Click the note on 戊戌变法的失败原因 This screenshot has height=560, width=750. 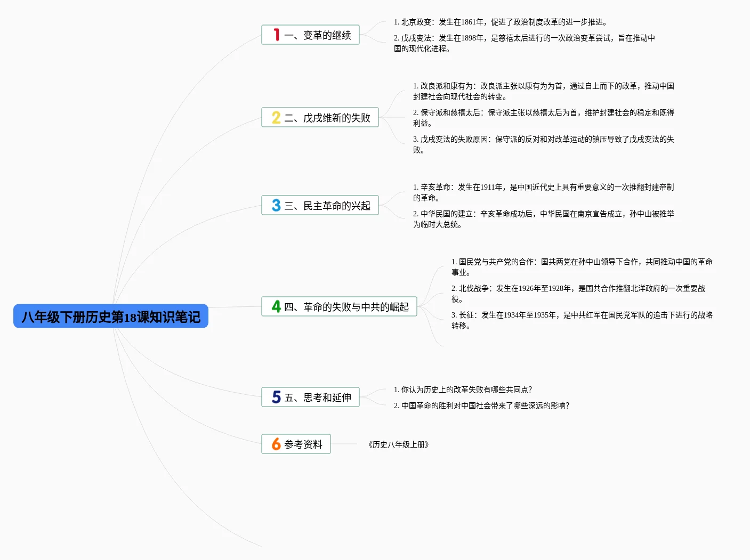tap(544, 144)
